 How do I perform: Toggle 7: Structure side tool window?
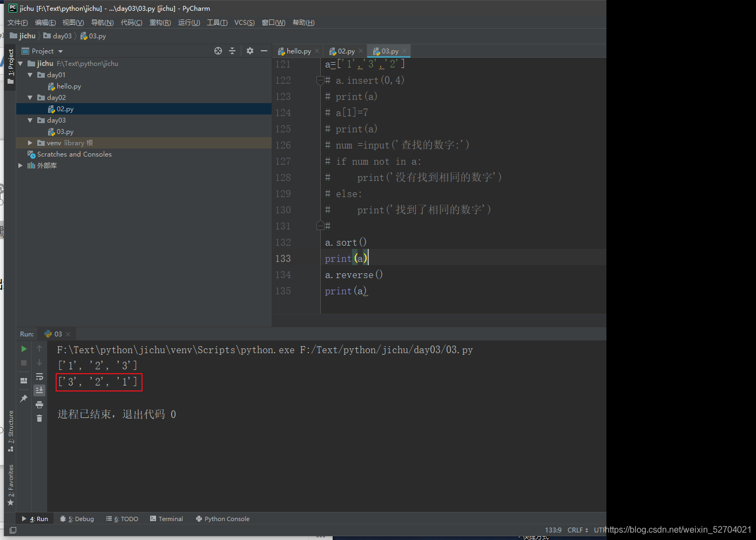click(x=10, y=431)
